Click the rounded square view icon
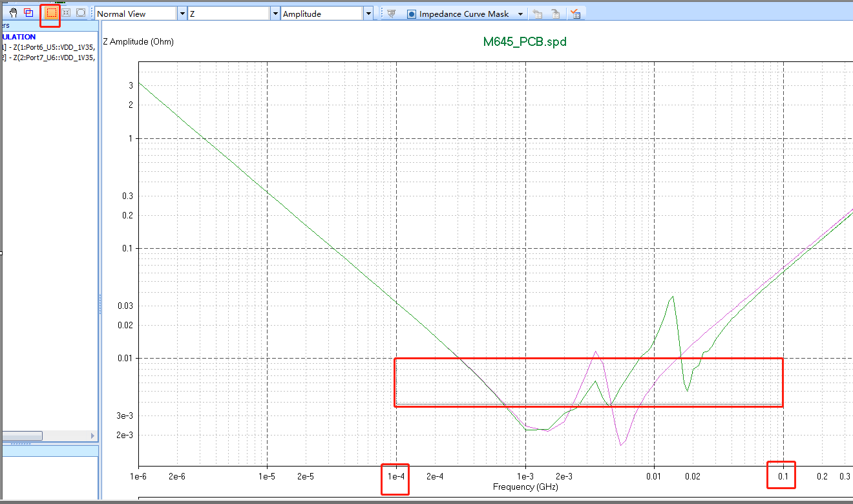853x504 pixels. 81,13
